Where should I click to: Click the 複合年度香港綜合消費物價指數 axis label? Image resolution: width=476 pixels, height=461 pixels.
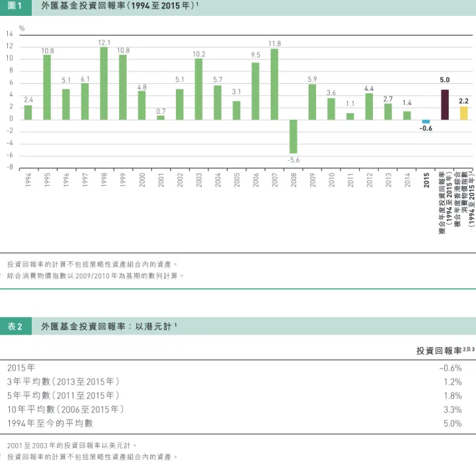pos(464,199)
